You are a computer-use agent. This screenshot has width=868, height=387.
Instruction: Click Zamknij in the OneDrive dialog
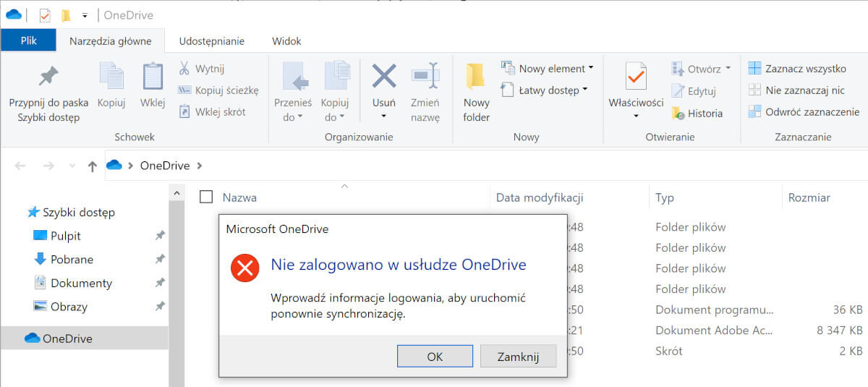click(x=518, y=356)
